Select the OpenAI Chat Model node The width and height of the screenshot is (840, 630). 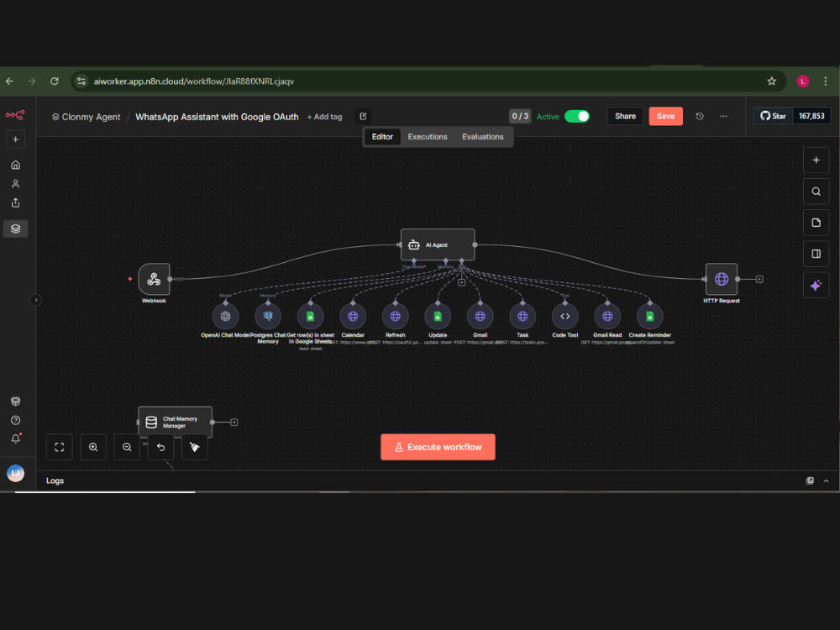pyautogui.click(x=225, y=317)
